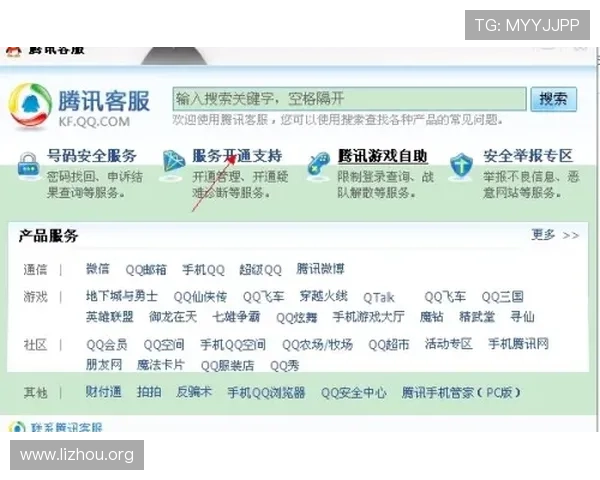Open the 魔钻 link

(x=432, y=317)
